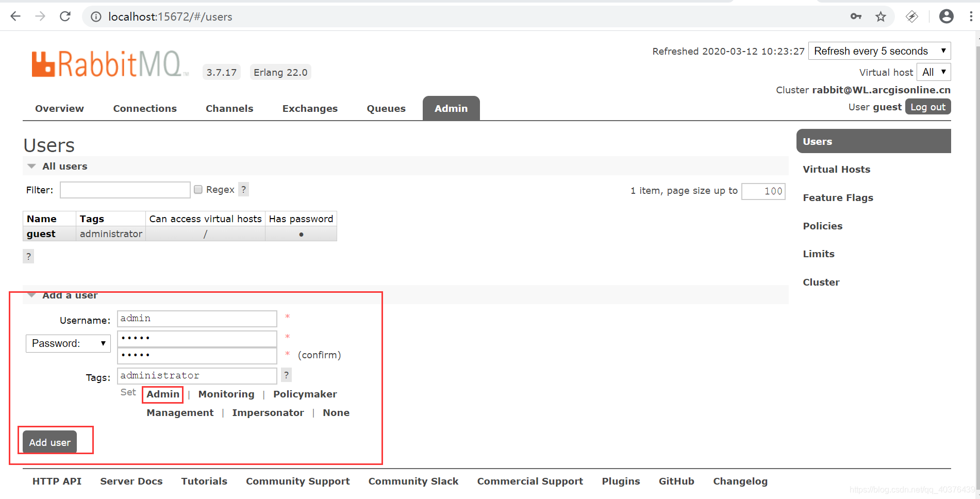Open the Commercial Support link
980x499 pixels.
click(530, 481)
